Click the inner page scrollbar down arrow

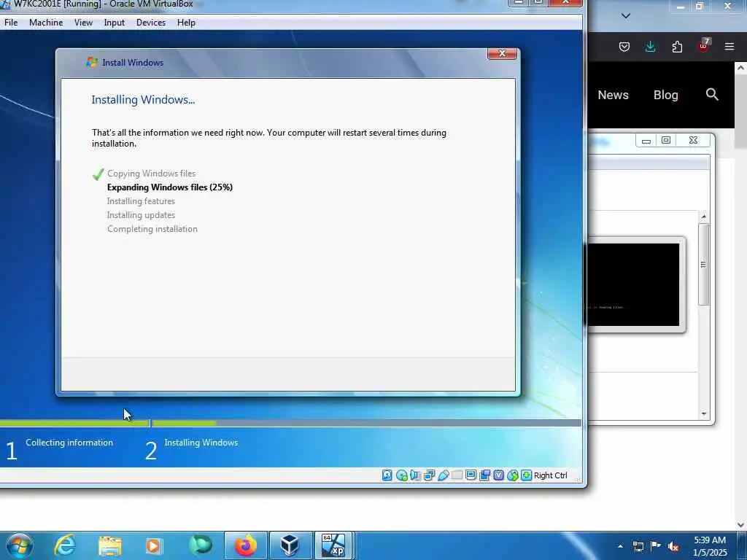[x=704, y=414]
